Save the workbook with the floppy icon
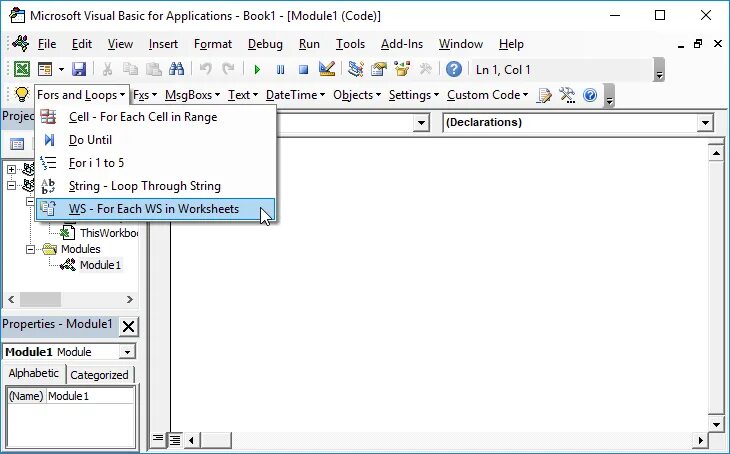This screenshot has height=454, width=730. pyautogui.click(x=79, y=69)
